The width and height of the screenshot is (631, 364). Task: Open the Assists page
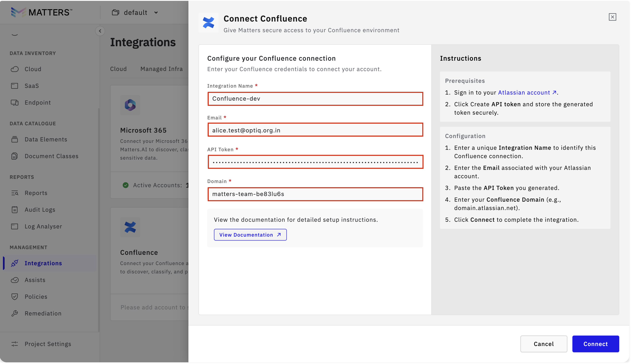[x=35, y=280]
